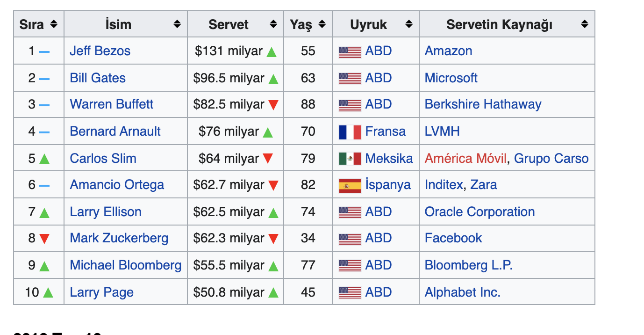Open the Jeff Bezos article link

point(100,51)
